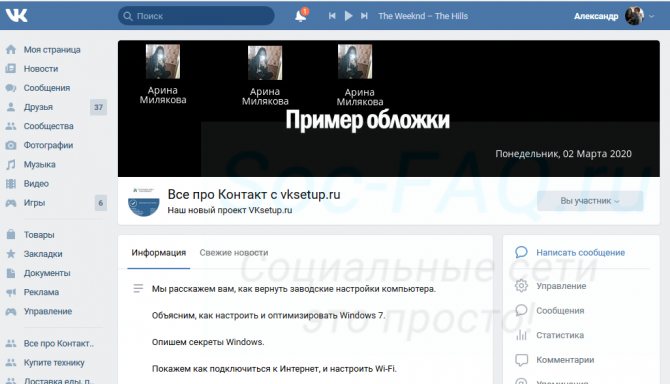Open Сообщества section

(x=48, y=126)
